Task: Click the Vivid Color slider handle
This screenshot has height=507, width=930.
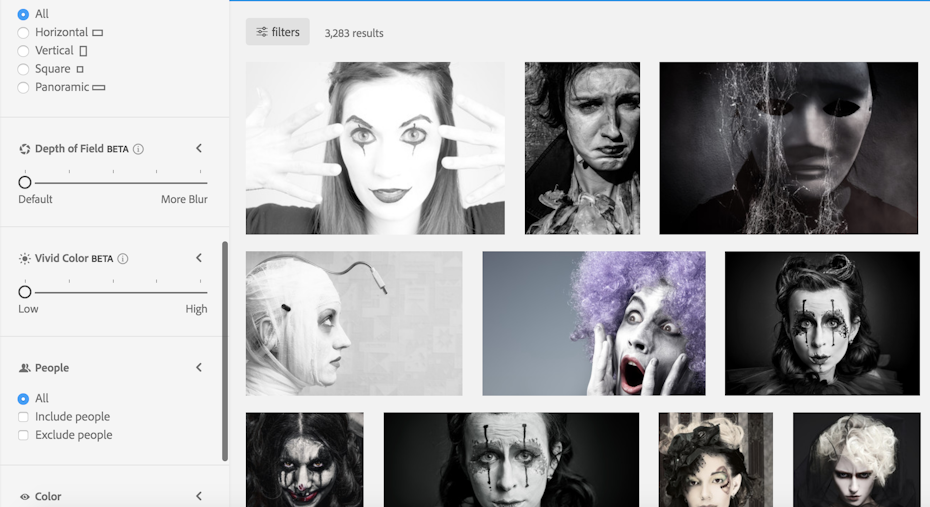Action: coord(25,292)
